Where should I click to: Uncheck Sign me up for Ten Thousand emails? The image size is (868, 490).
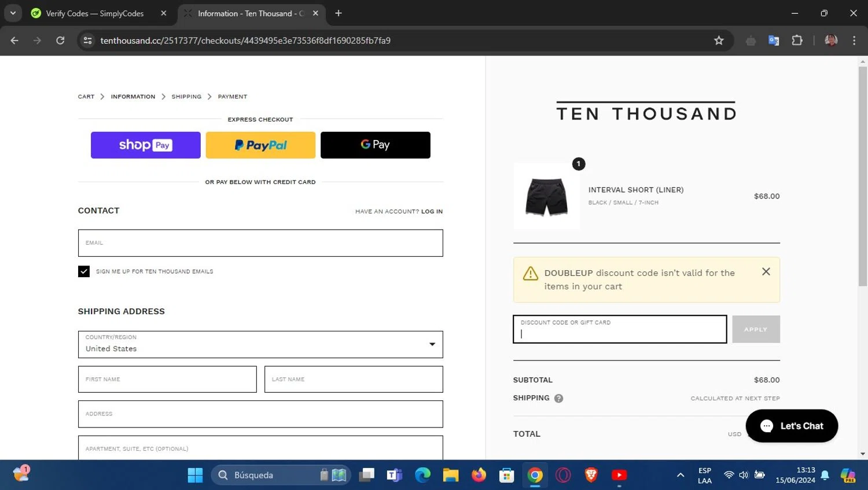click(84, 271)
